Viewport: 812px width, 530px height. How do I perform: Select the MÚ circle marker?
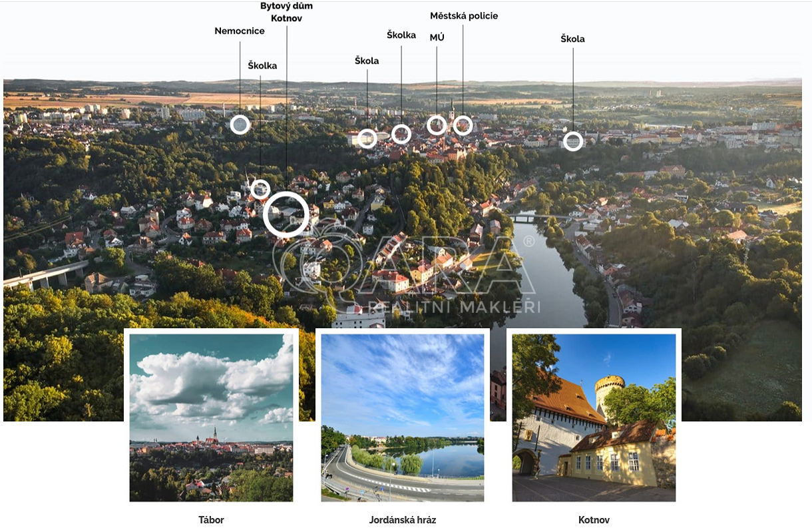point(437,125)
